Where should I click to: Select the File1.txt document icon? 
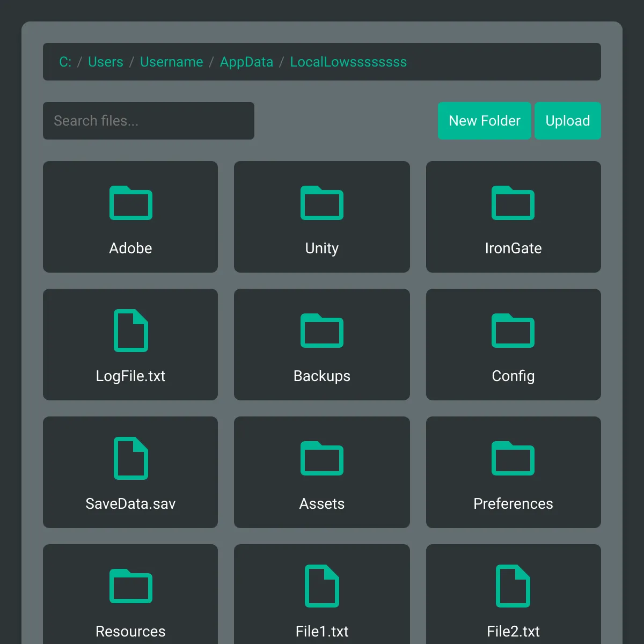coord(322,586)
